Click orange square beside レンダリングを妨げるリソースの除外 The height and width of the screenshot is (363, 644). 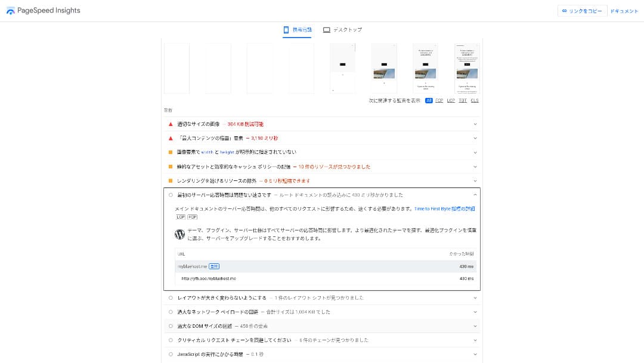(171, 181)
